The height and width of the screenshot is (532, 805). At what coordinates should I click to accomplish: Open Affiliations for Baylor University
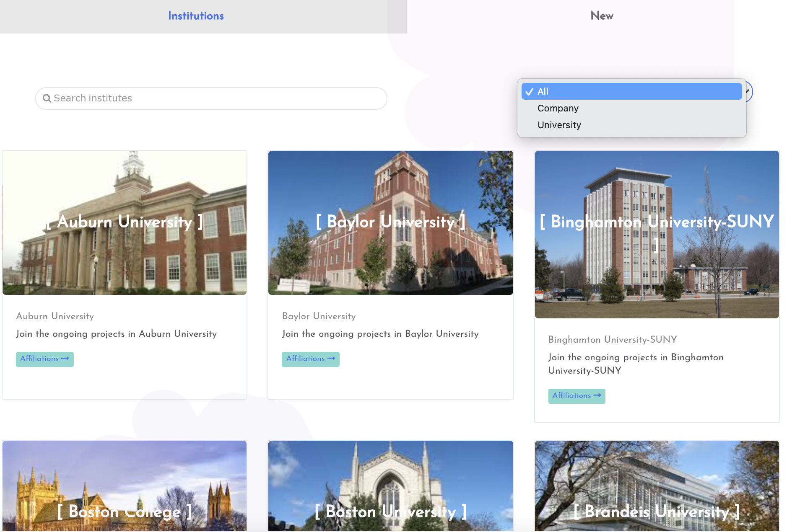[x=311, y=359]
